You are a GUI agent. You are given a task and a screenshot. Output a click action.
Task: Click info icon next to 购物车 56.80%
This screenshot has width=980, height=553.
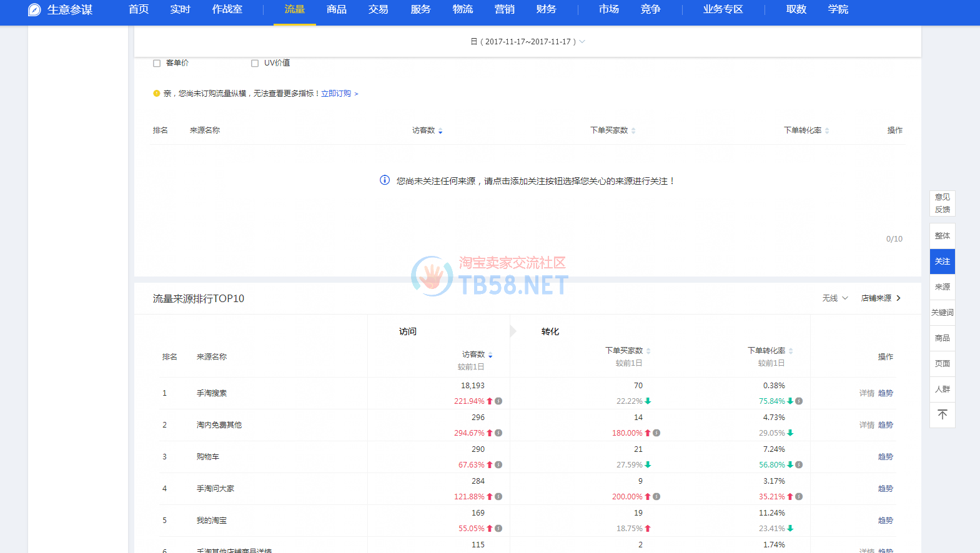pos(799,465)
